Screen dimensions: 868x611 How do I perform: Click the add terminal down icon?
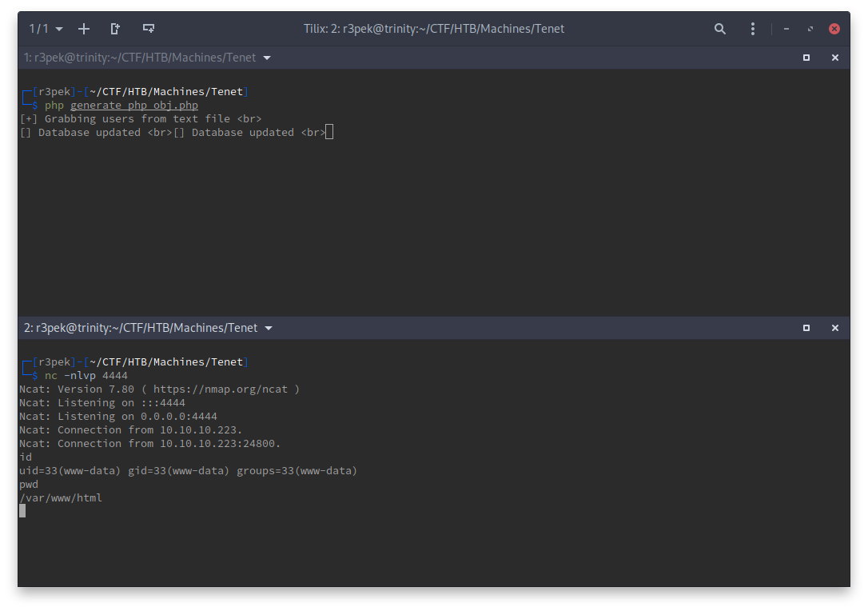point(148,29)
